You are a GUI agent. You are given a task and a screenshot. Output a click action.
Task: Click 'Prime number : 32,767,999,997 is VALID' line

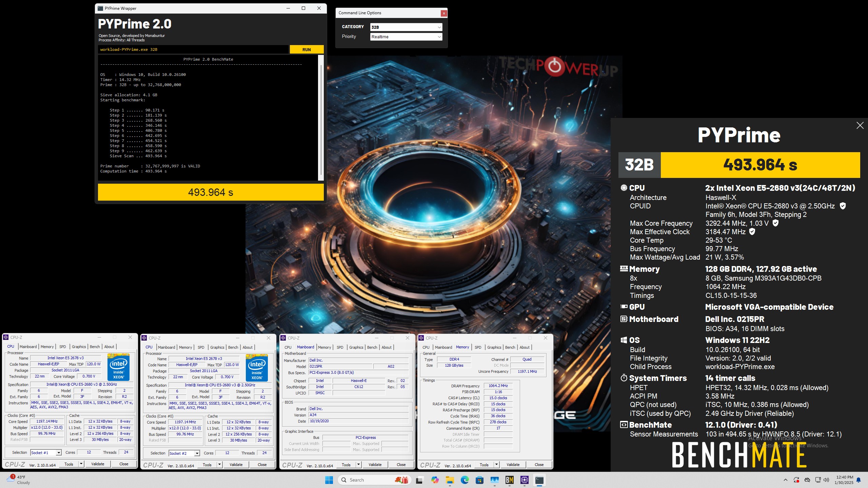(150, 166)
